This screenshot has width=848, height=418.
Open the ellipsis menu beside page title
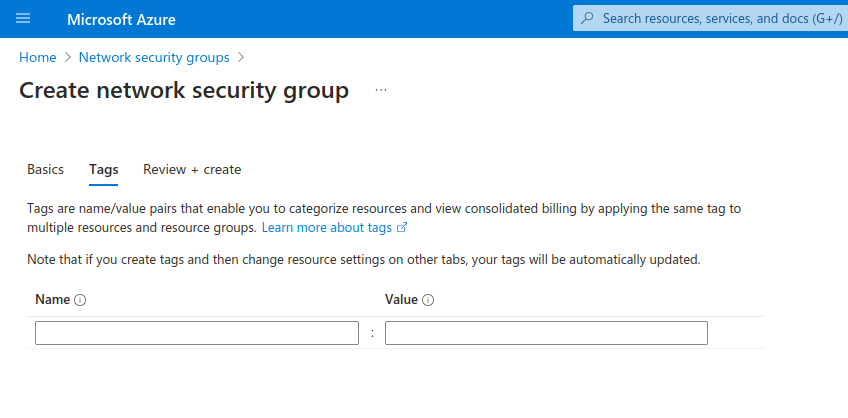coord(380,91)
